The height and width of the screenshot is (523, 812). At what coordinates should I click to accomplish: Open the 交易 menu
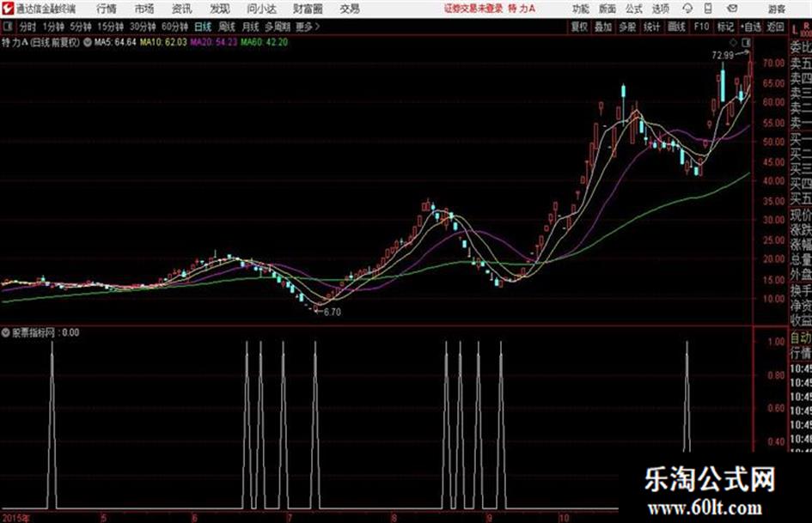[350, 9]
